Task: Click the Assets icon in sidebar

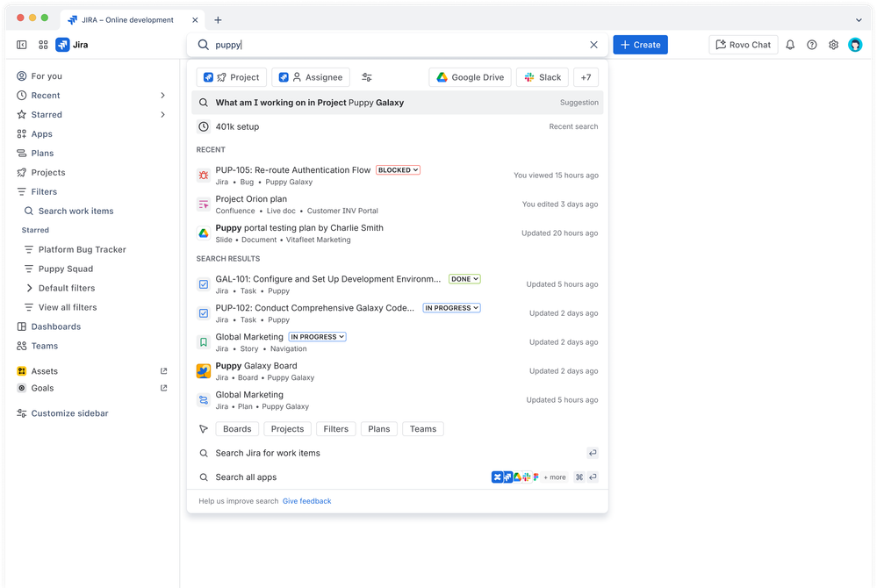Action: tap(22, 371)
